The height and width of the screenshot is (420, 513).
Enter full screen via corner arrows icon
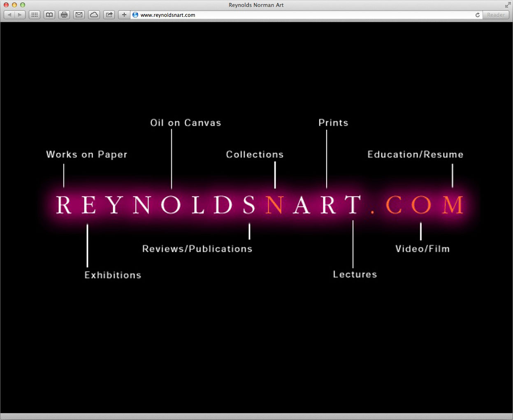pyautogui.click(x=508, y=5)
